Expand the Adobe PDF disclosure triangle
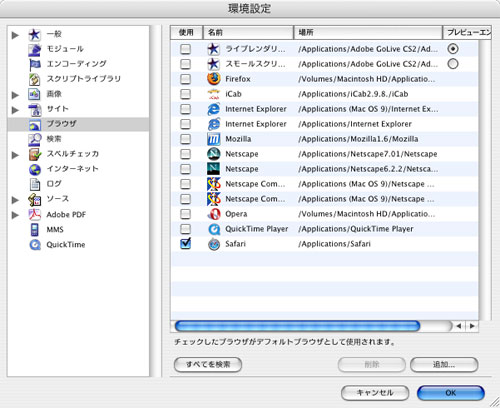Viewport: 500px width, 408px height. [x=15, y=215]
